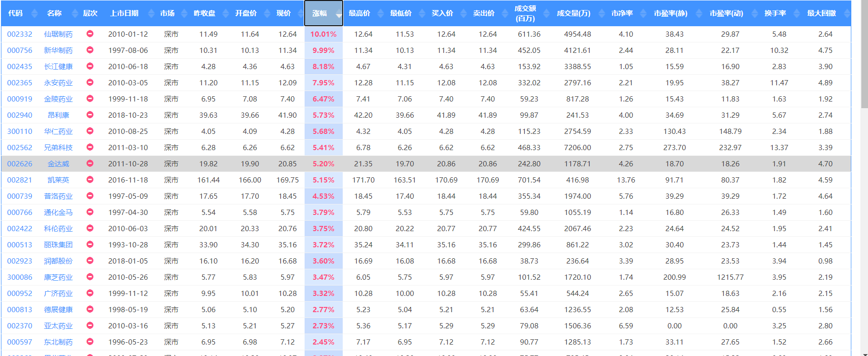Click the sort arrows icon beside 代码
868x356 pixels.
pyautogui.click(x=34, y=13)
